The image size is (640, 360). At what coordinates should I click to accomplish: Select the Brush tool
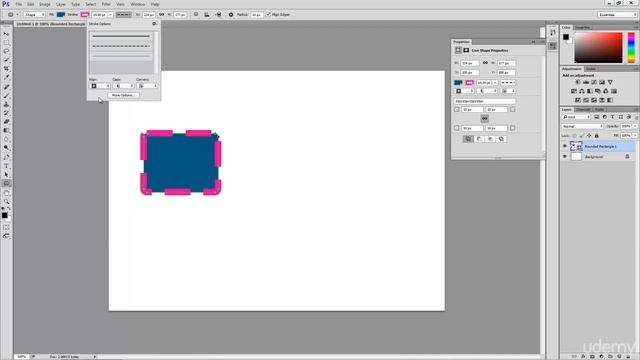pos(6,96)
